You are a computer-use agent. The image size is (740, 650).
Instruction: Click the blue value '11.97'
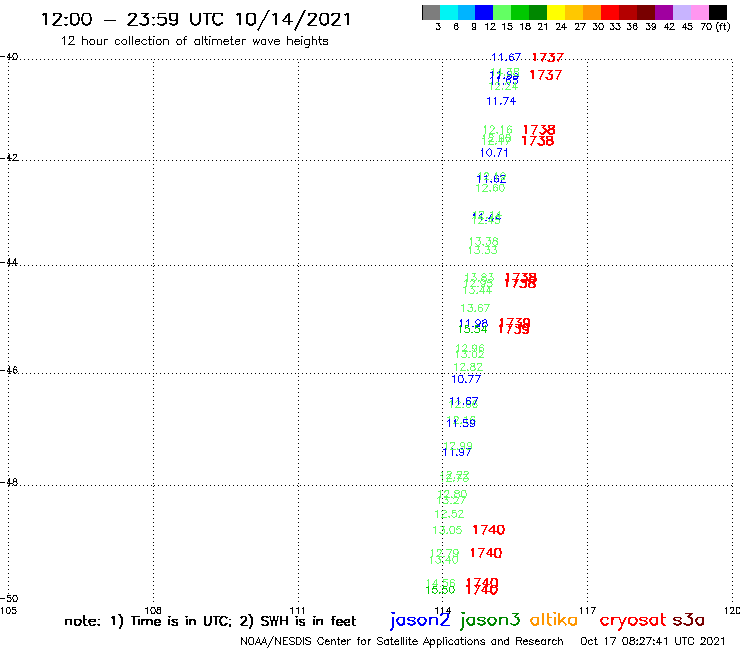click(x=457, y=452)
